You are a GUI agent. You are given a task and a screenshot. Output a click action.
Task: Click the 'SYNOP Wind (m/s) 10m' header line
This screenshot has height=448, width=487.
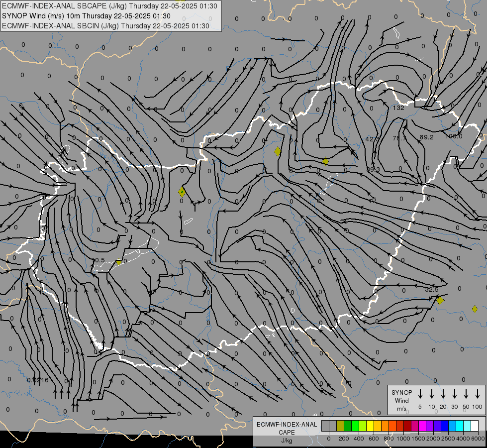point(86,16)
